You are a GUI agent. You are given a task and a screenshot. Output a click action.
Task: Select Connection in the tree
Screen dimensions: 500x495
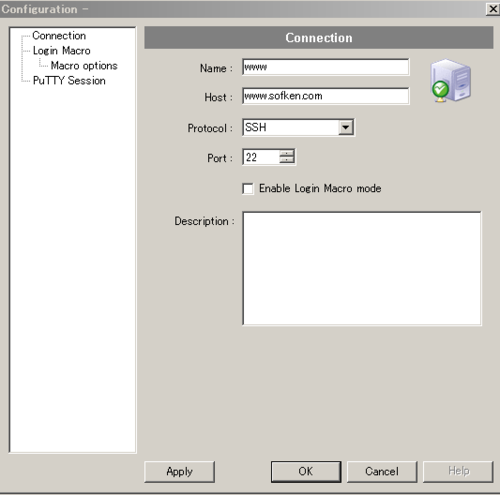coord(59,36)
